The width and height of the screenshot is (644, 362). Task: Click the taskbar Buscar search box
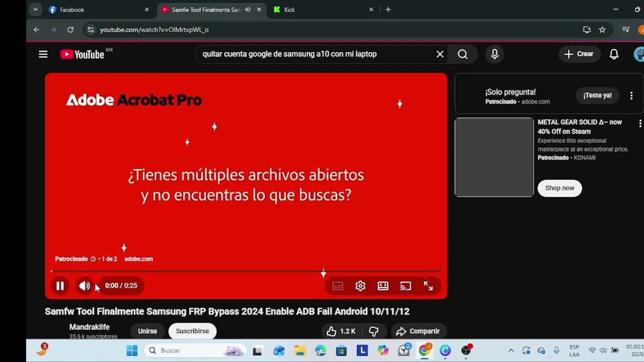pos(195,350)
